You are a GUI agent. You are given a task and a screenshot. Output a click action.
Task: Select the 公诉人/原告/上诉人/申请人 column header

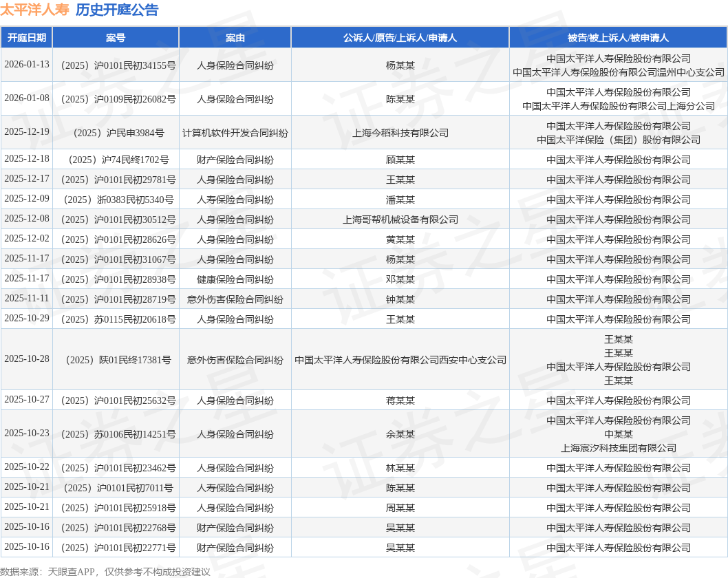pyautogui.click(x=400, y=38)
